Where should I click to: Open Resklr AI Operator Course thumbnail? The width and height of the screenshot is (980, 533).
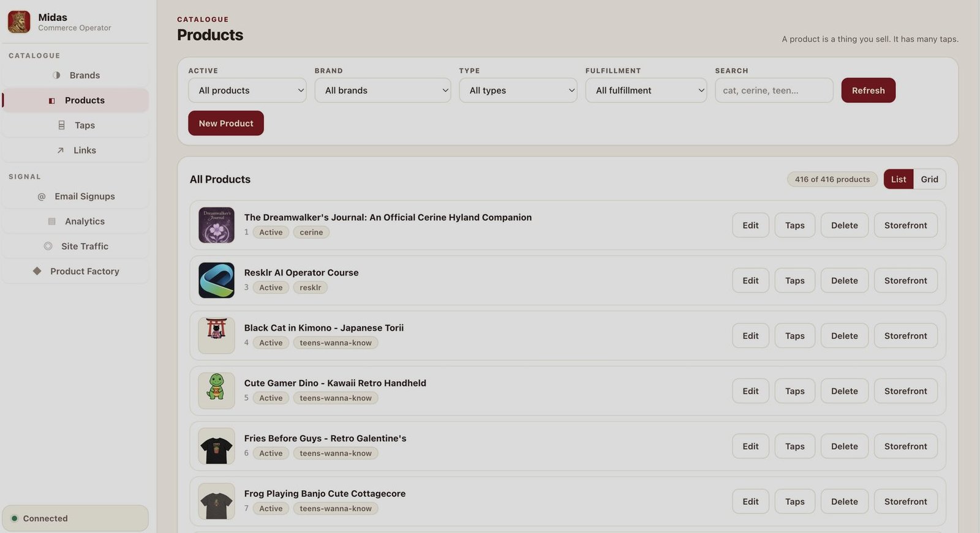216,280
